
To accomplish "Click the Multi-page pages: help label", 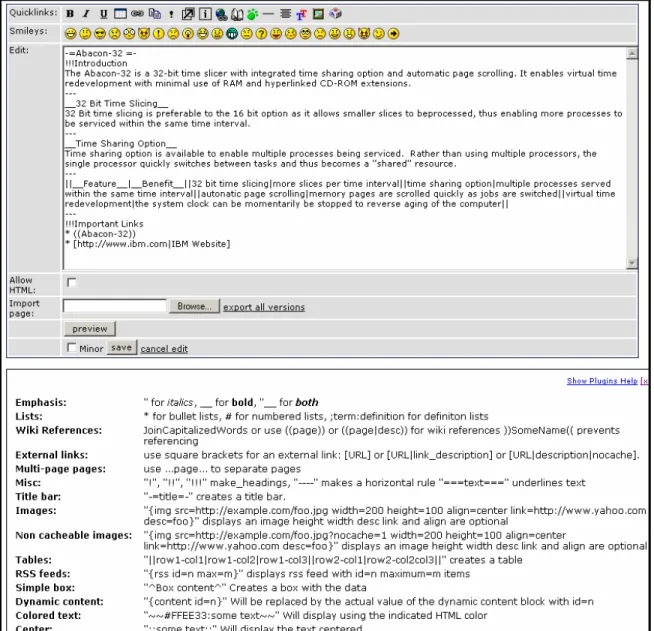I will click(60, 469).
